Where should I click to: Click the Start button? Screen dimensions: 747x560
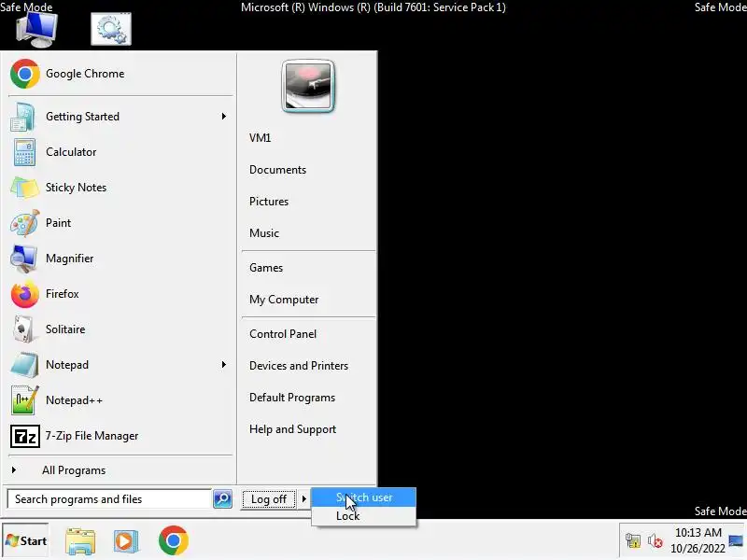26,541
